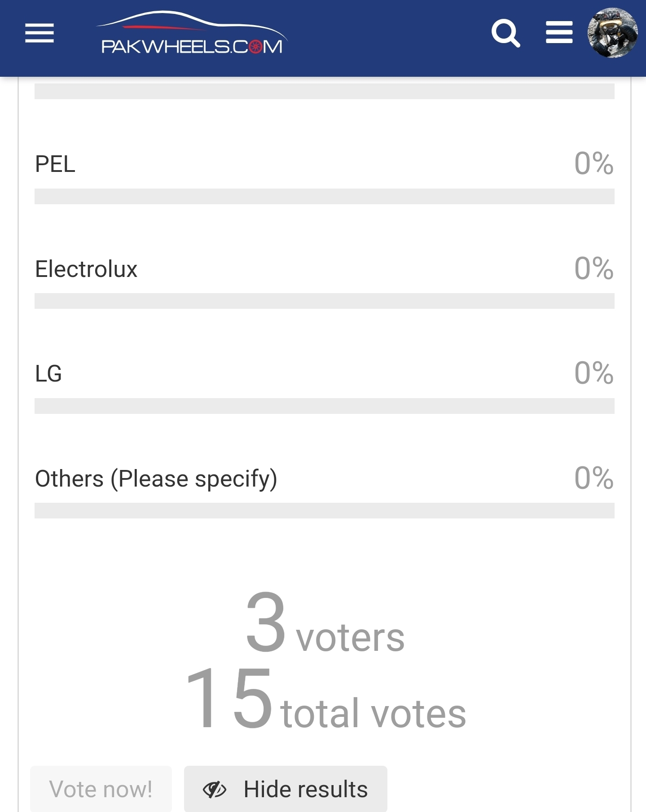Open the left hamburger navigation menu
The image size is (646, 812).
click(x=40, y=33)
